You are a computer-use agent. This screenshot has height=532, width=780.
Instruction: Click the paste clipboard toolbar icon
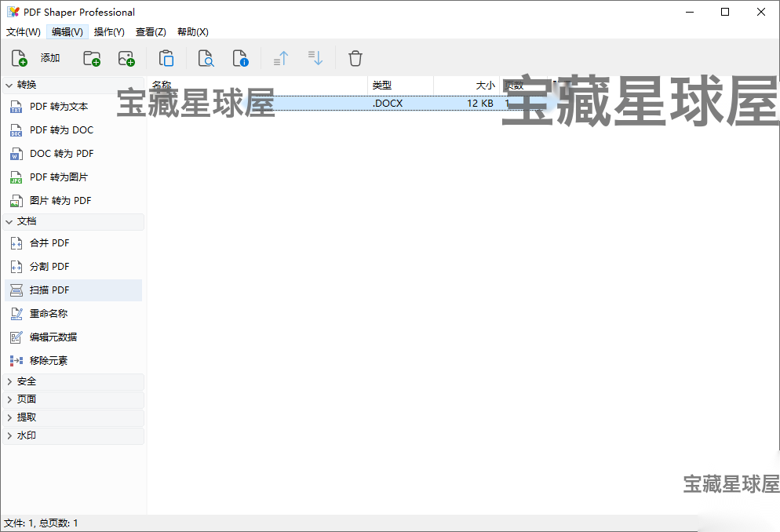click(x=166, y=58)
